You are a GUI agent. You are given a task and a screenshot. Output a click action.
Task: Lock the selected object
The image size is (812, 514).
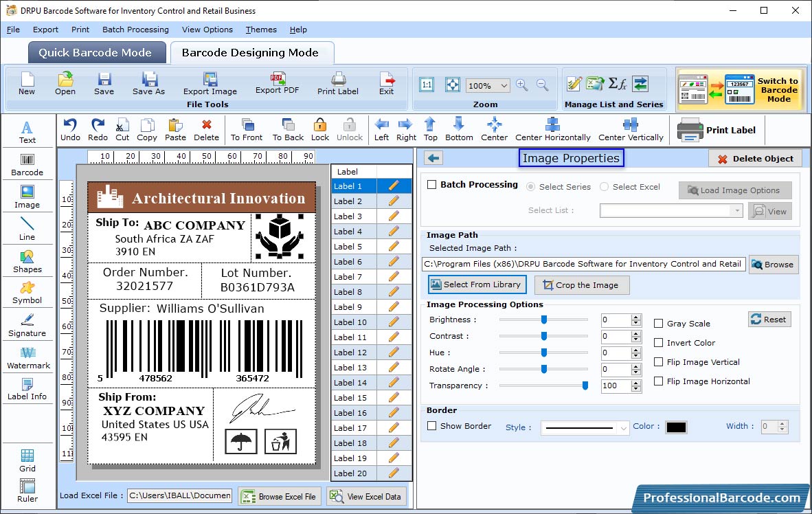pyautogui.click(x=320, y=130)
